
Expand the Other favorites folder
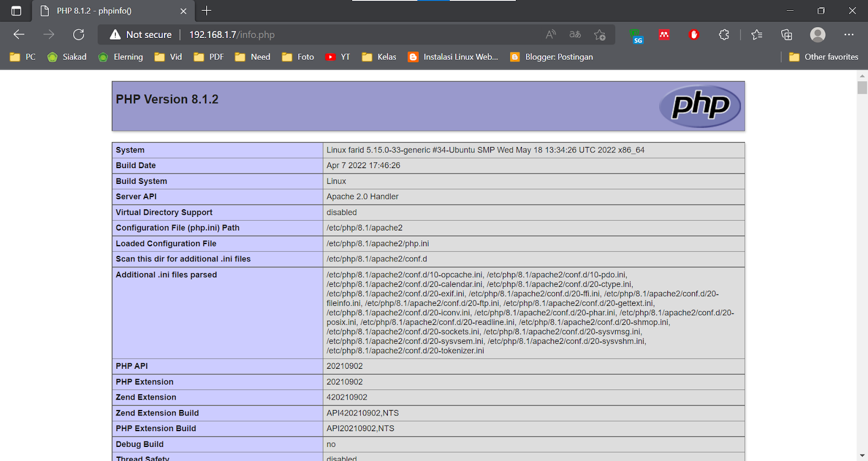[824, 57]
